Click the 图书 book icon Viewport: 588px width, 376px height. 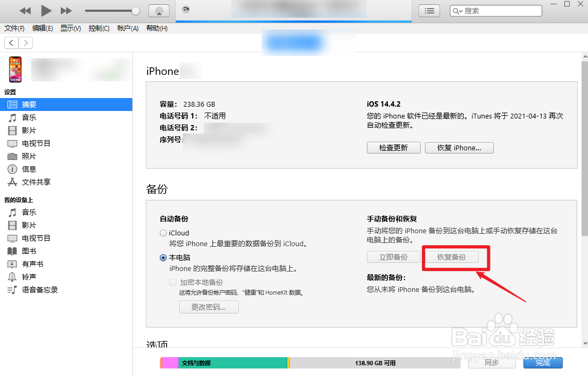click(x=12, y=251)
